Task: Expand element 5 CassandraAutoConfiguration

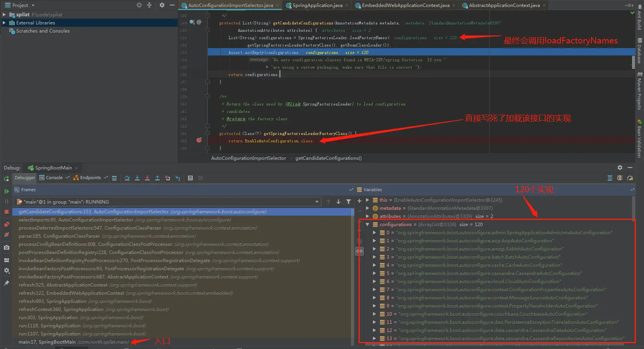Action: click(x=374, y=273)
